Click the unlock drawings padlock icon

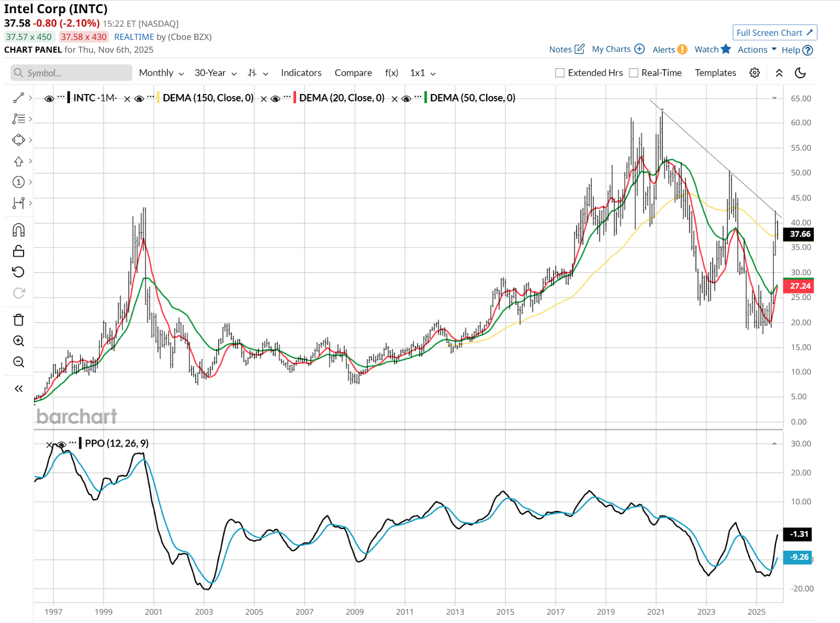[18, 251]
